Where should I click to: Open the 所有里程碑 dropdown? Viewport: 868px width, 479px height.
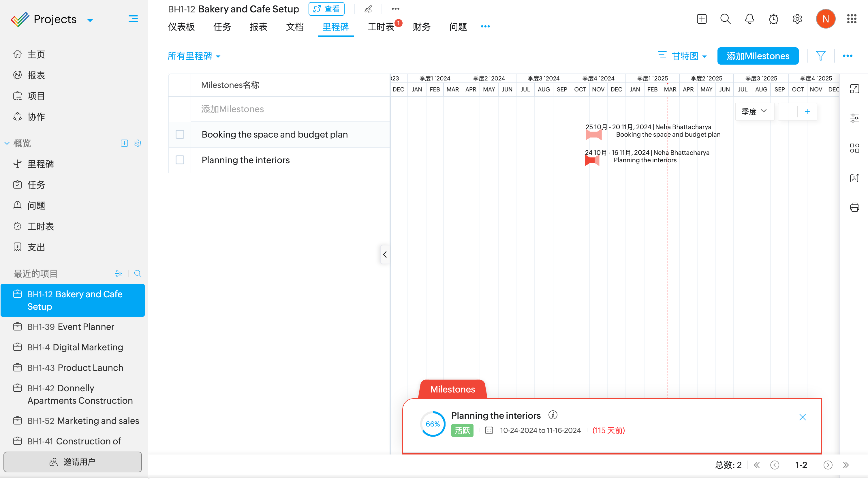(x=194, y=56)
